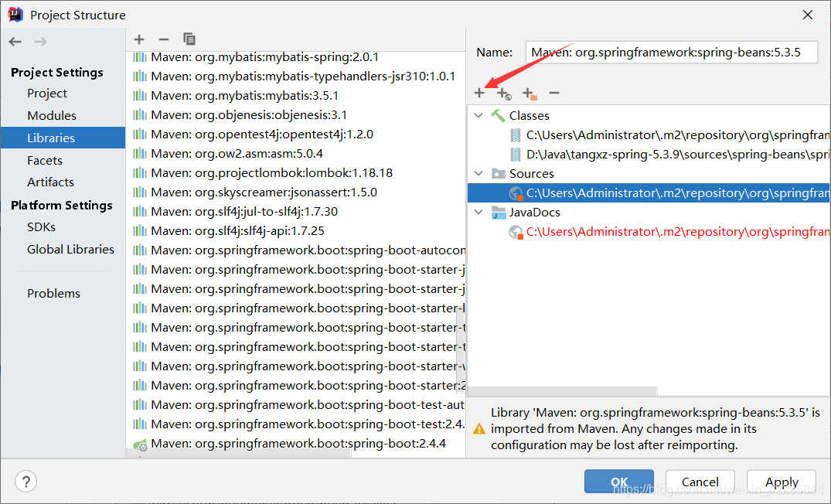Select the JavaDocs node label
Viewport: 831px width, 504px height.
(x=535, y=213)
